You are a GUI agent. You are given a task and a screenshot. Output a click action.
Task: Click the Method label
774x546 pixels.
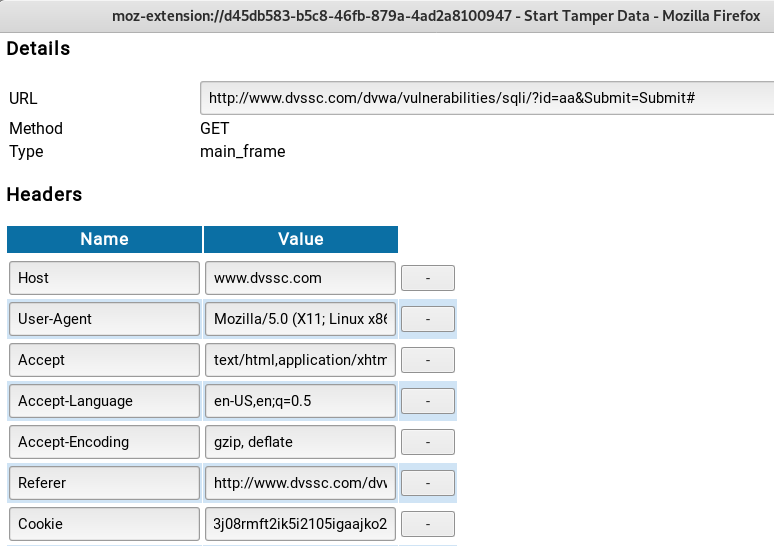point(36,128)
